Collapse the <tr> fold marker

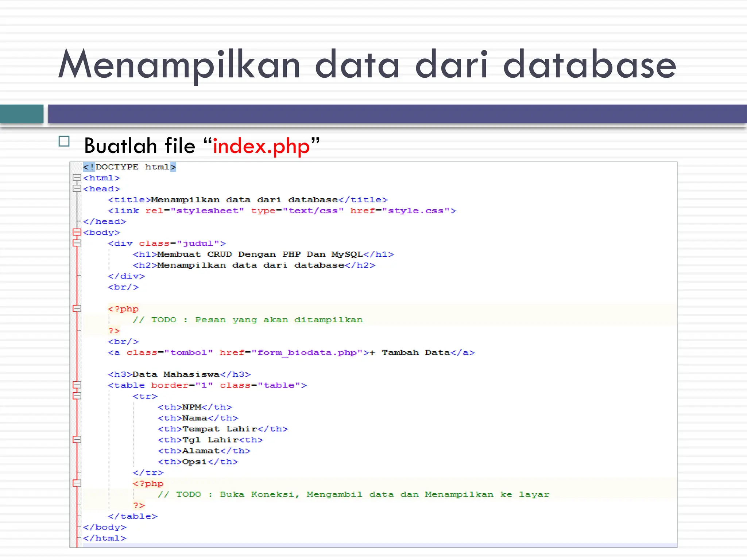[x=77, y=396]
